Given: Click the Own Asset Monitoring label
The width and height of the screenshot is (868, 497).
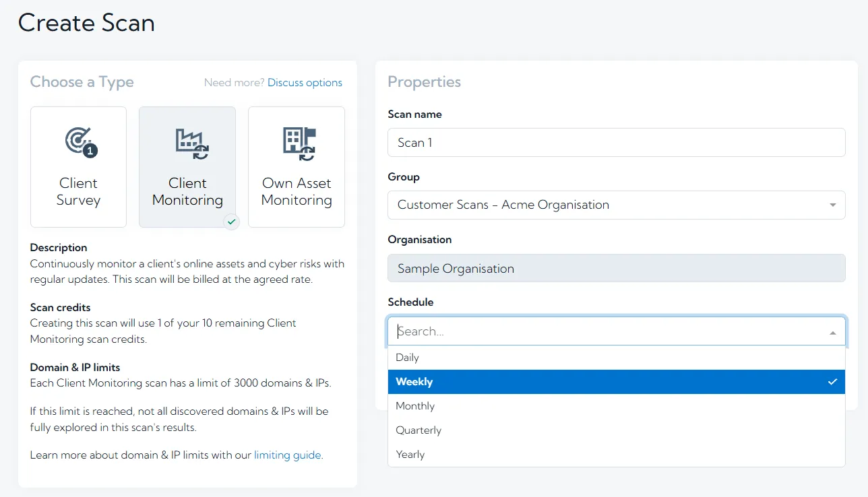Looking at the screenshot, I should (297, 192).
